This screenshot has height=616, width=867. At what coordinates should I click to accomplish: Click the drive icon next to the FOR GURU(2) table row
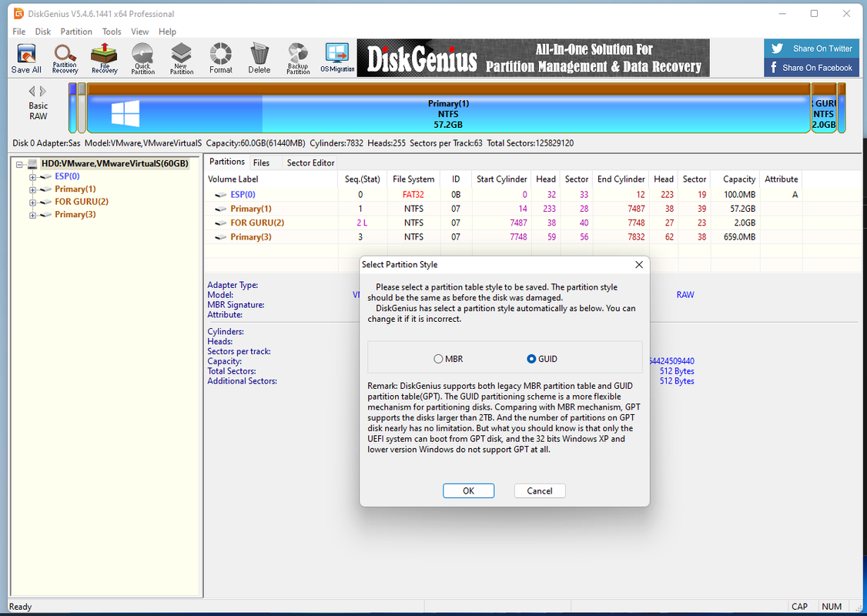pos(221,223)
